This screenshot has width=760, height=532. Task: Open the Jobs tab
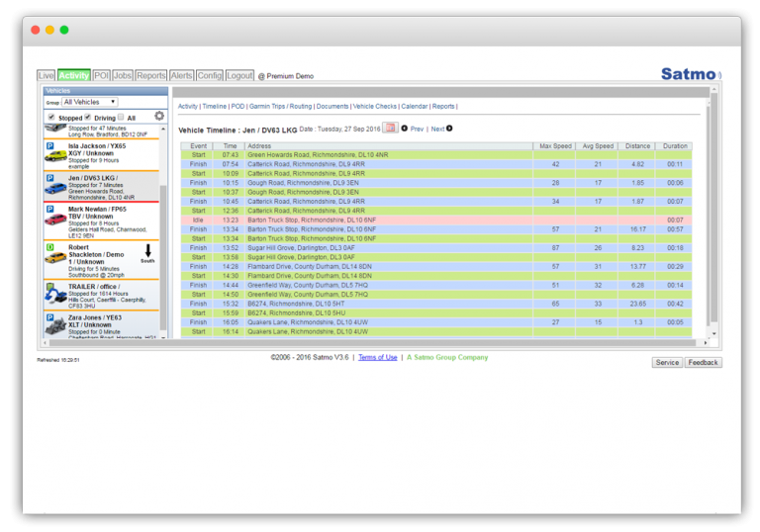point(123,75)
